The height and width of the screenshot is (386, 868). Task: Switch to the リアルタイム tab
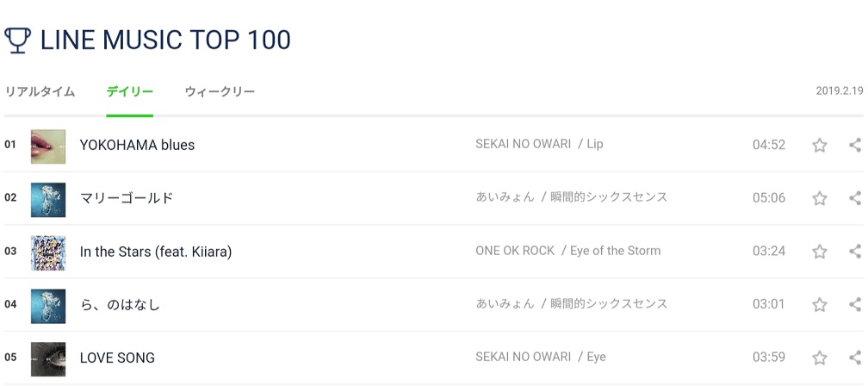[x=40, y=91]
